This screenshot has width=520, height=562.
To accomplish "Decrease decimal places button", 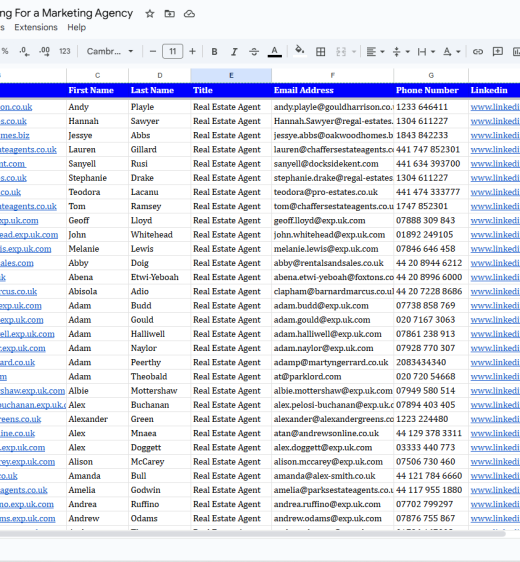I will [x=24, y=52].
